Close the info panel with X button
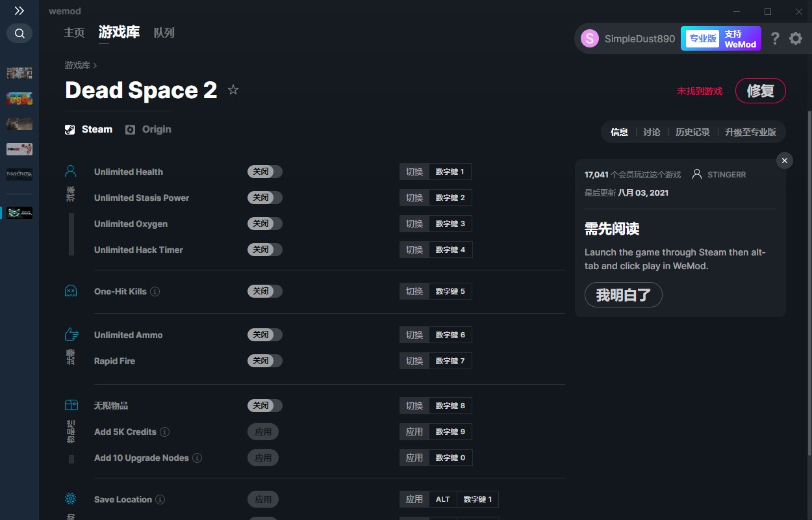 coord(785,161)
